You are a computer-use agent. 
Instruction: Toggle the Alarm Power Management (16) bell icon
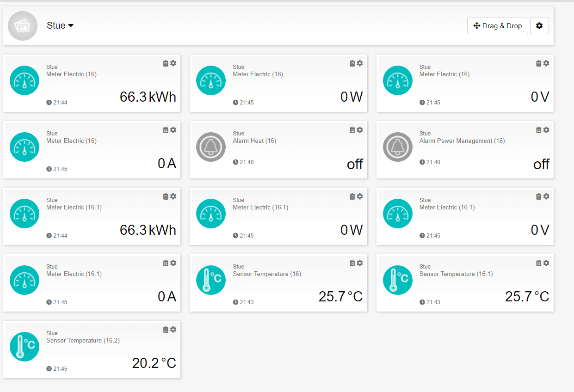tap(397, 147)
